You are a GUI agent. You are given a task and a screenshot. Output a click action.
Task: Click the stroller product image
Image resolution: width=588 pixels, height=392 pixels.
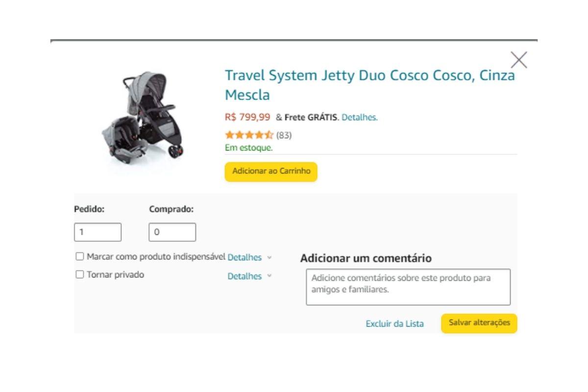pyautogui.click(x=143, y=118)
